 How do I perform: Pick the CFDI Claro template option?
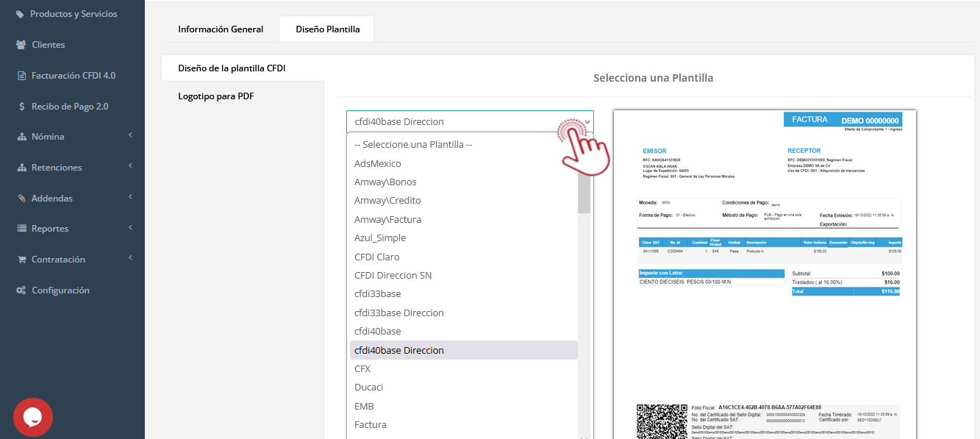[x=377, y=257]
